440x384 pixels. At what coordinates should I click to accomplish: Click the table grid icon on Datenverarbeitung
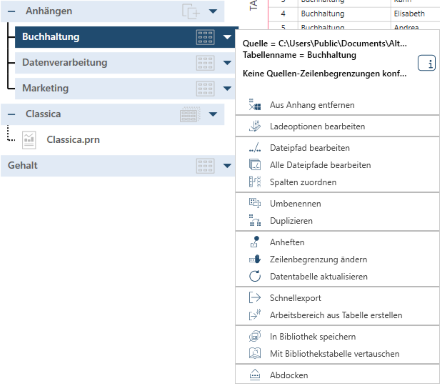(205, 63)
